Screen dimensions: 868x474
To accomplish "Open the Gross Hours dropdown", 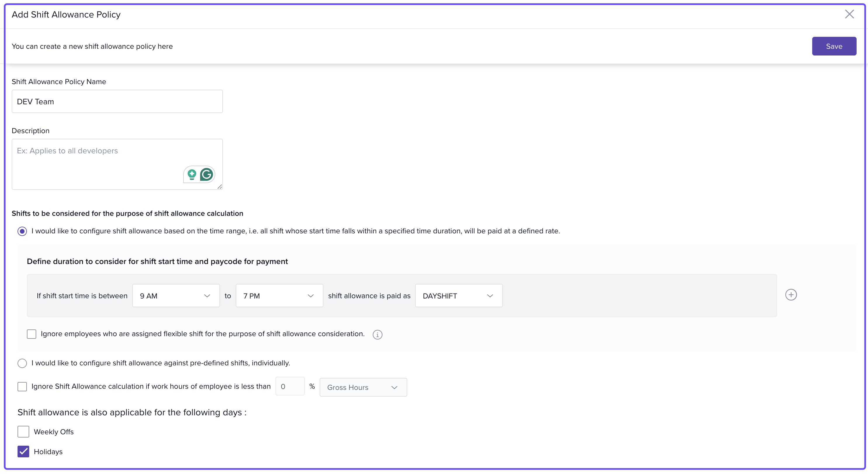I will (x=363, y=387).
